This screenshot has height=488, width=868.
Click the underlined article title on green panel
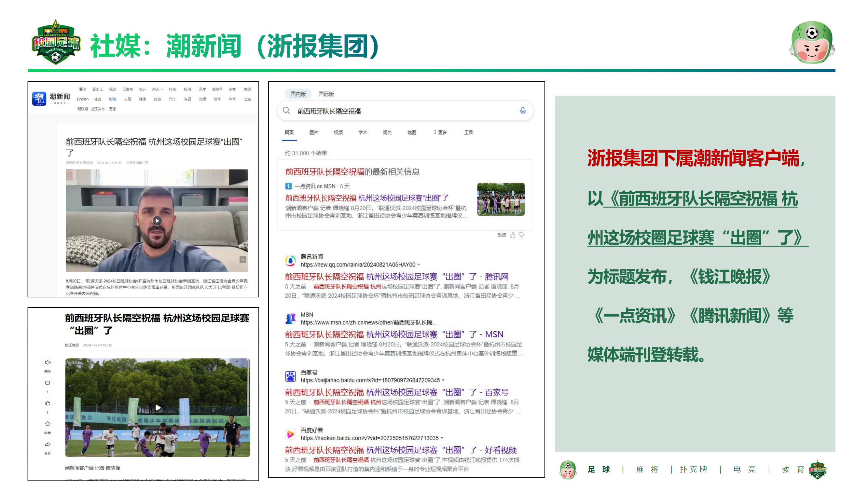pos(697,218)
